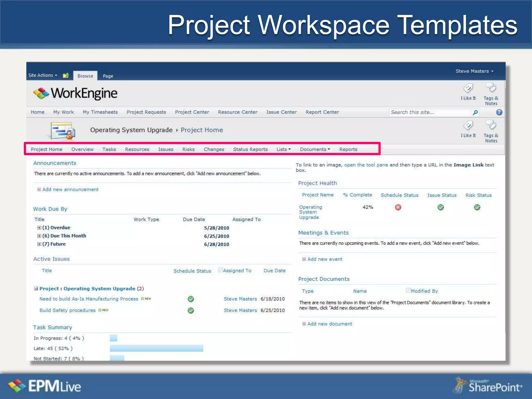Screen dimensions: 532x399
Task: Open Reports in project navigation
Action: (x=348, y=149)
